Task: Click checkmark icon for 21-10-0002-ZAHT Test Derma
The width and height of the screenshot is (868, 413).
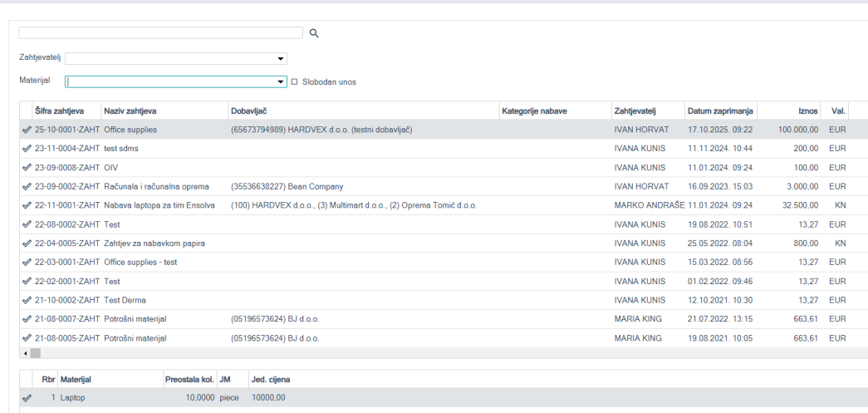Action: tap(27, 300)
